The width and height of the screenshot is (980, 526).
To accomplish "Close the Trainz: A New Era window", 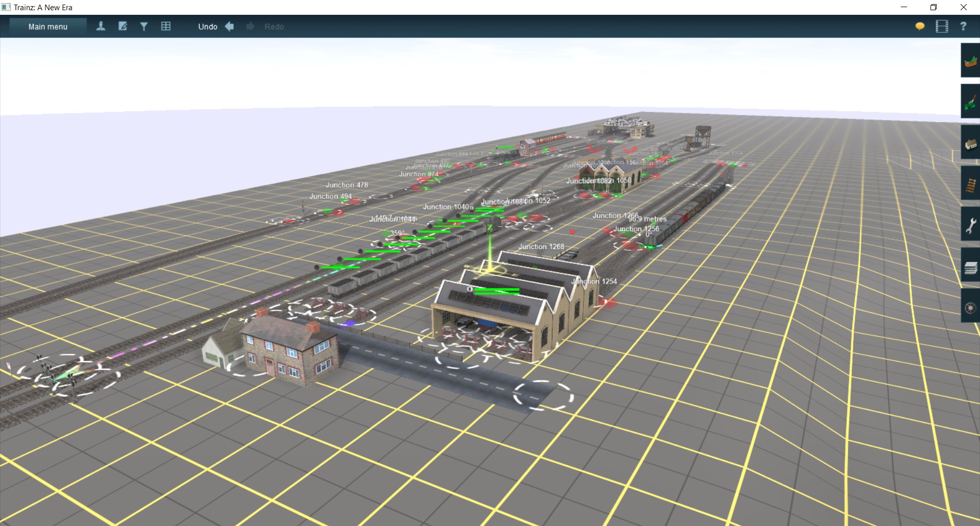I will [964, 7].
